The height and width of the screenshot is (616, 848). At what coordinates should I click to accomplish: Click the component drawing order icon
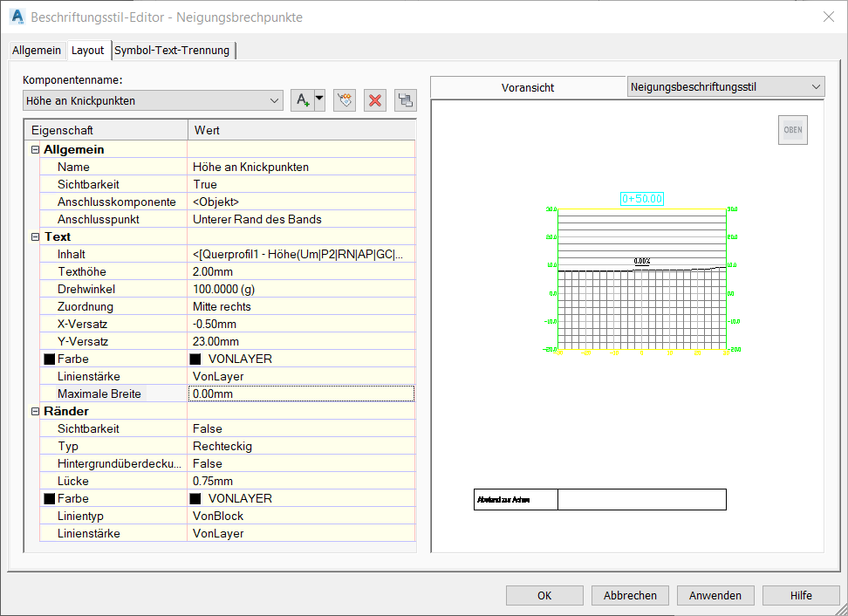[x=405, y=100]
